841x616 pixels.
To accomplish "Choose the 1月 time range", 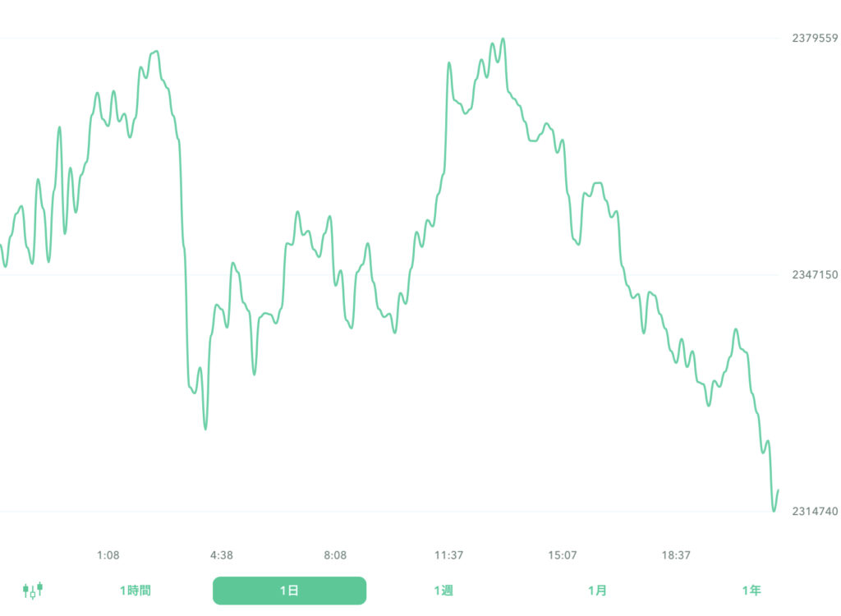I will [598, 591].
